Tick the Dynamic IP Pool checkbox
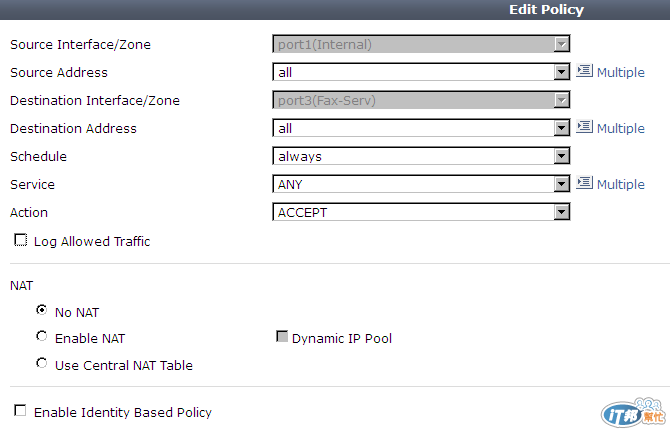Viewport: 670px width, 434px height. 282,337
